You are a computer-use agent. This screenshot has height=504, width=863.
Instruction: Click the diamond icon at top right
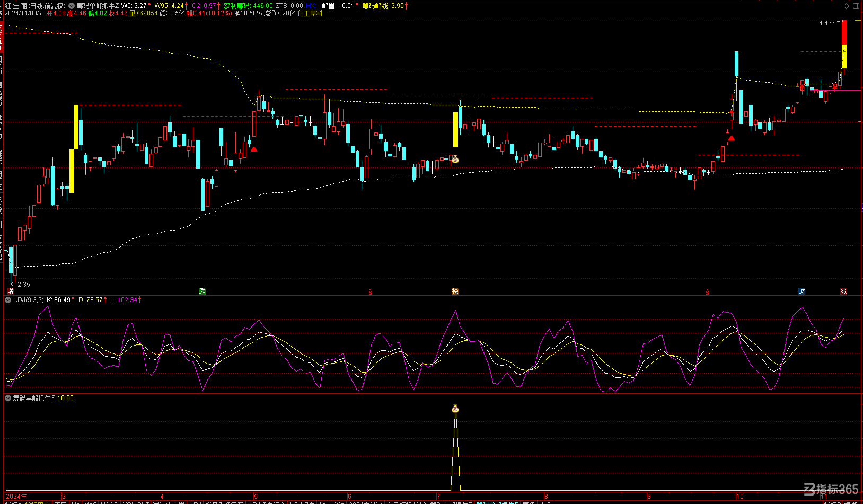click(846, 6)
